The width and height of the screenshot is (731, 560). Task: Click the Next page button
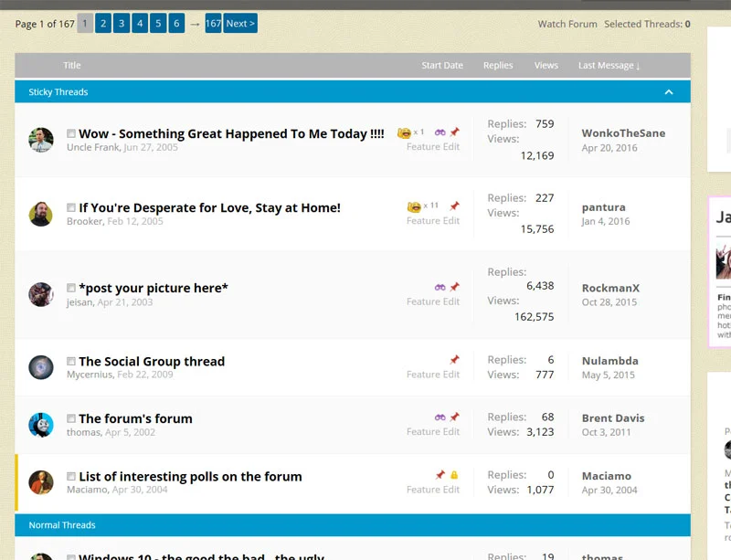pyautogui.click(x=240, y=24)
